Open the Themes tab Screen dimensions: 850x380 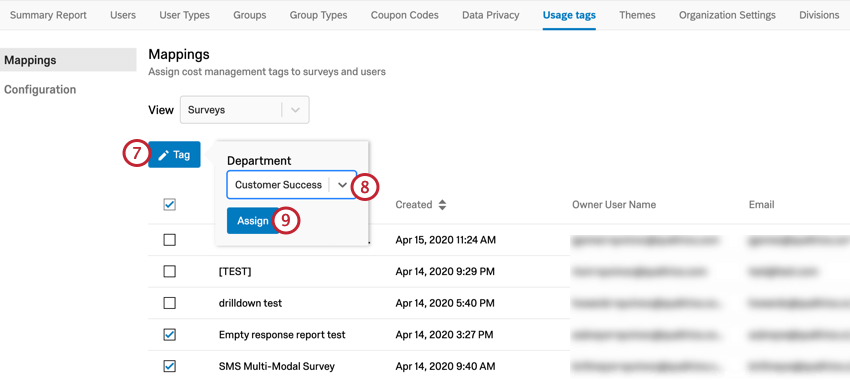point(638,15)
